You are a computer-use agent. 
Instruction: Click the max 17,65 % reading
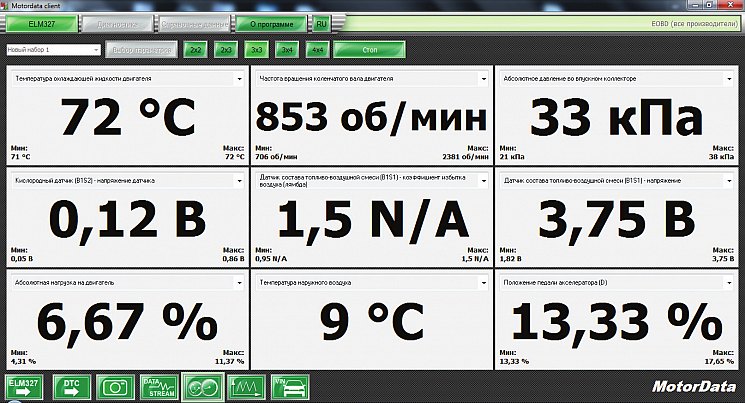(x=719, y=362)
